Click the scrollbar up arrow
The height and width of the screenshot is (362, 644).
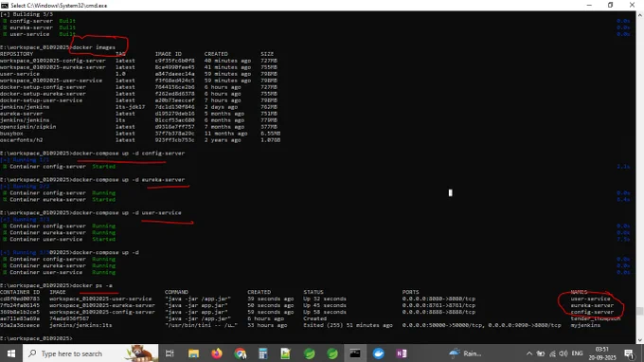(x=640, y=15)
